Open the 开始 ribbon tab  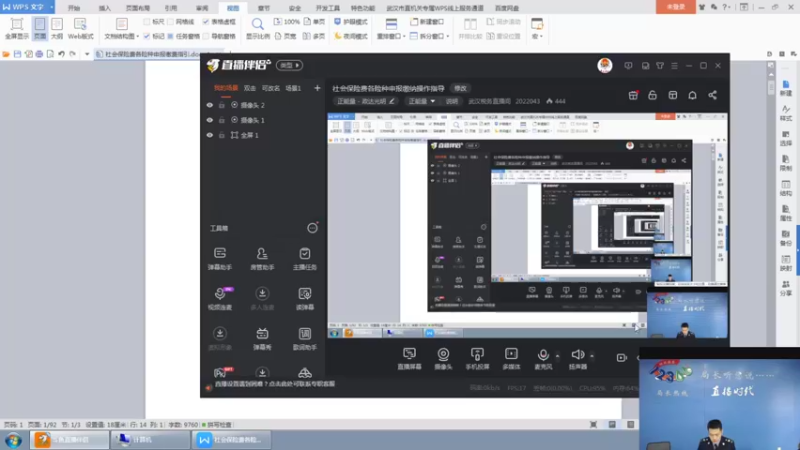tap(74, 8)
